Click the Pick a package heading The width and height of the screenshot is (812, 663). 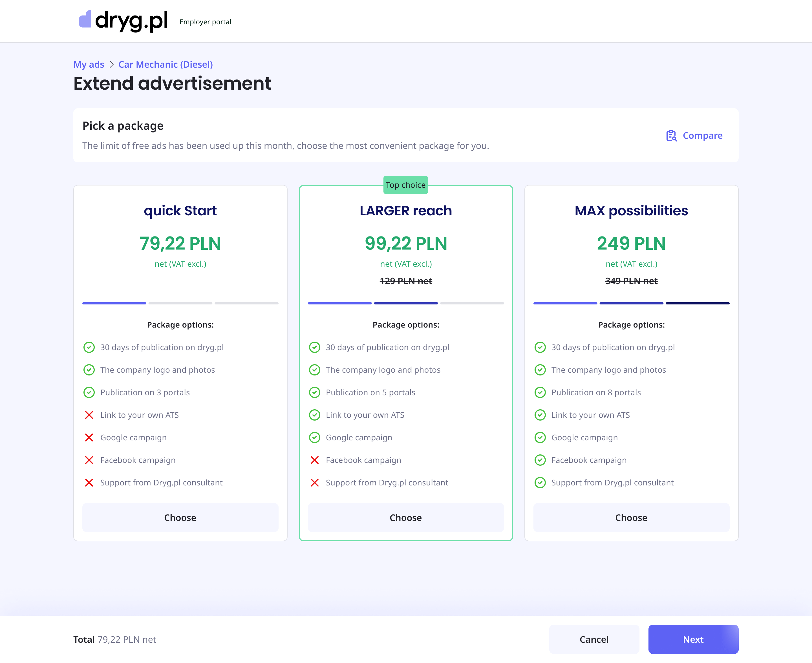click(123, 126)
